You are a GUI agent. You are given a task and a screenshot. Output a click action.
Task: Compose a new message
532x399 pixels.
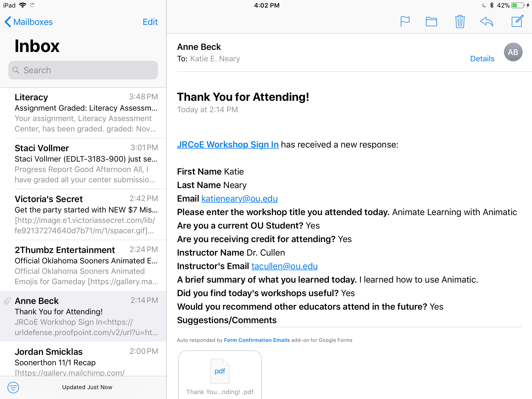coord(517,21)
